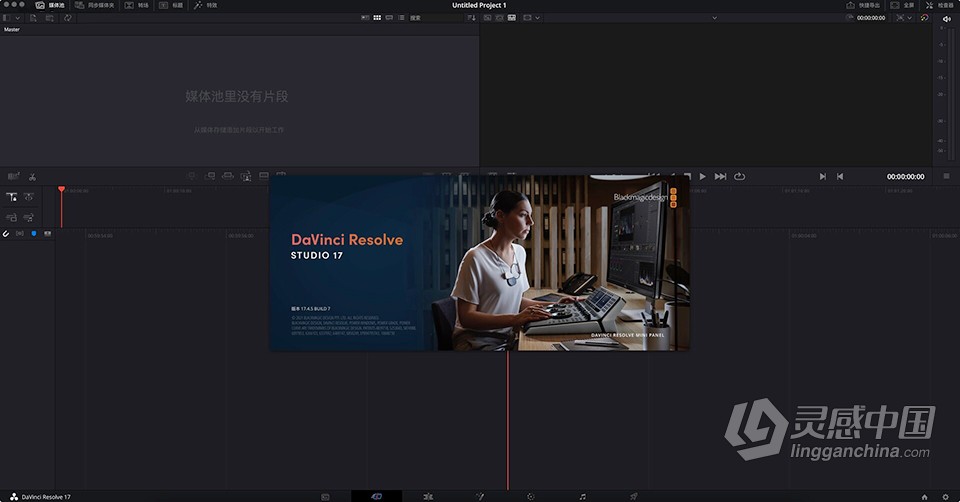Viewport: 960px width, 502px height.
Task: Click the boring detector icon
Action: click(13, 176)
